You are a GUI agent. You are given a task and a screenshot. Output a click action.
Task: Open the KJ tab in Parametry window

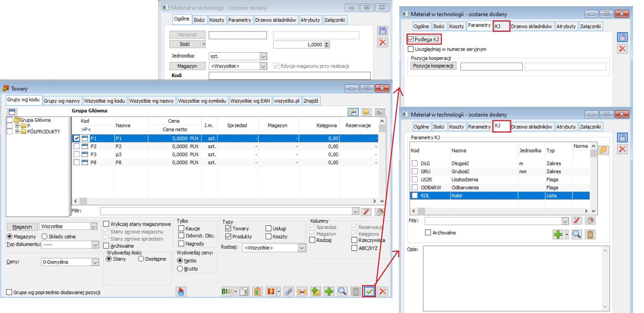pos(501,26)
